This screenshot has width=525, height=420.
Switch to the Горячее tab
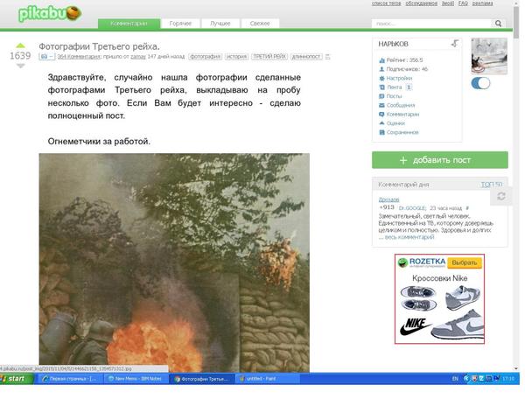pos(180,24)
